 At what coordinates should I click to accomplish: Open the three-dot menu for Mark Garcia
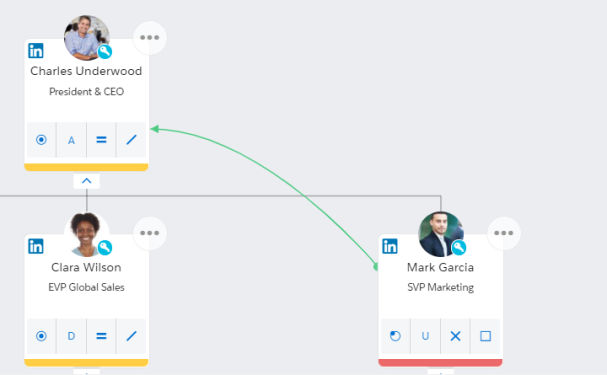[x=504, y=233]
